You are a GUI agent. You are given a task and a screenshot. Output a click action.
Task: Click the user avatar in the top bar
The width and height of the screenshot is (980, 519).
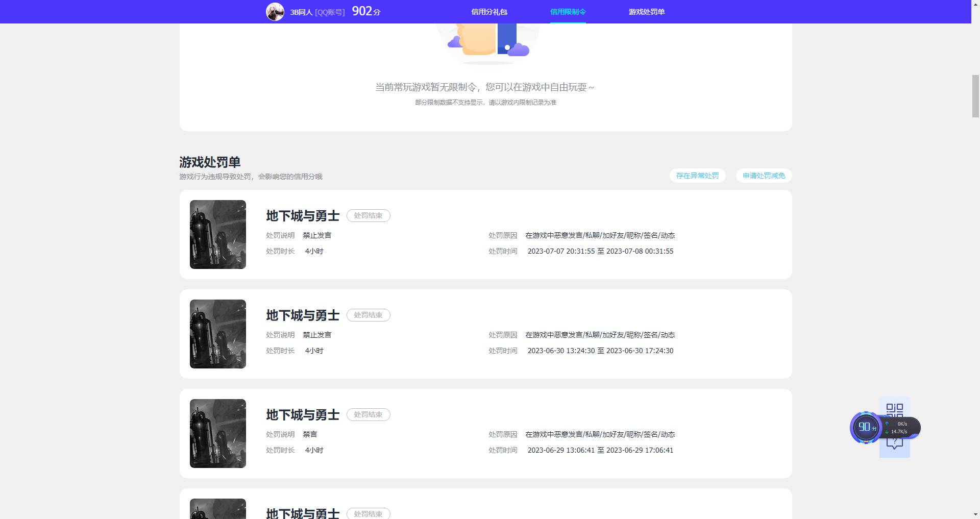pyautogui.click(x=276, y=11)
